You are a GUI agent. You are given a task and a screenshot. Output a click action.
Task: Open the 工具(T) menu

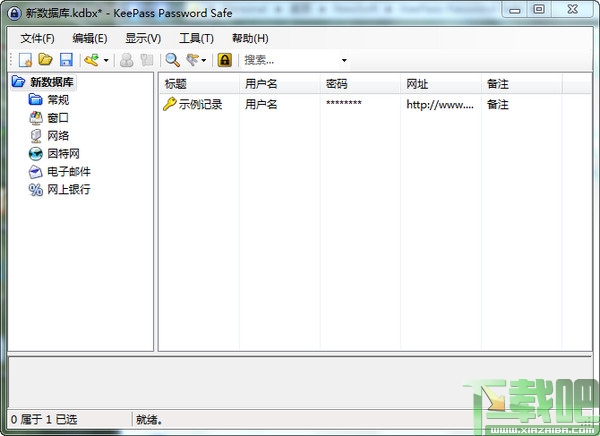pyautogui.click(x=196, y=38)
